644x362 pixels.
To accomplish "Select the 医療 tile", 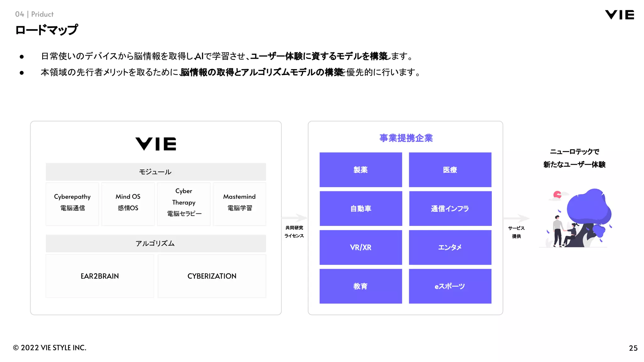I will point(450,170).
